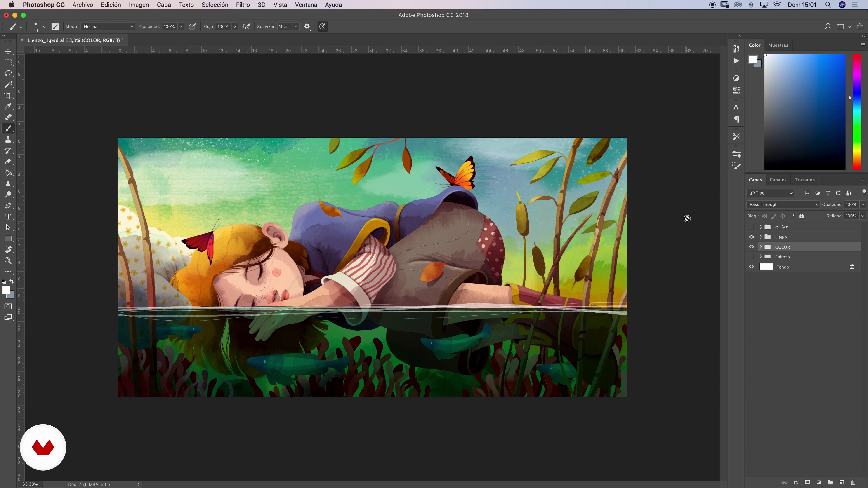
Task: Select the History Brush tool
Action: tap(8, 150)
